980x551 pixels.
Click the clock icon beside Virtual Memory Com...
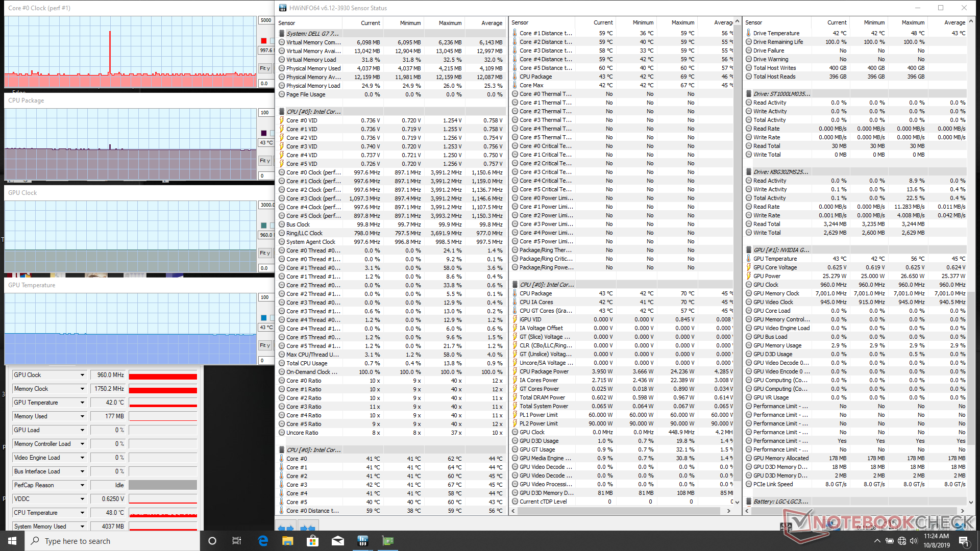click(282, 42)
